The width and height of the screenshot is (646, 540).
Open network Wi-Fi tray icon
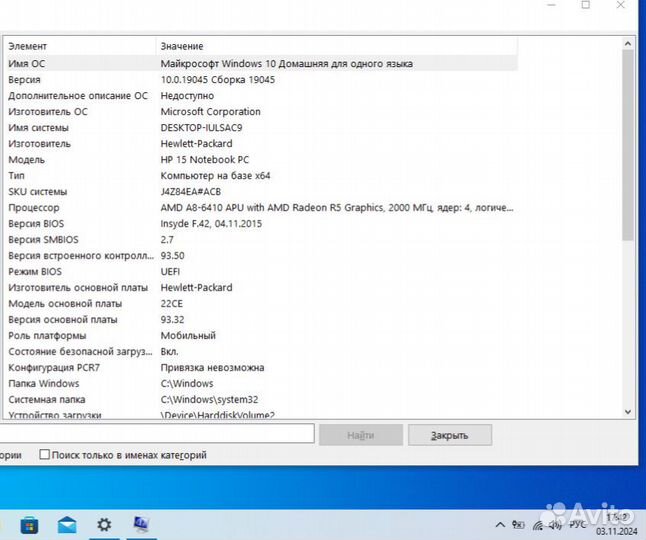coord(540,523)
